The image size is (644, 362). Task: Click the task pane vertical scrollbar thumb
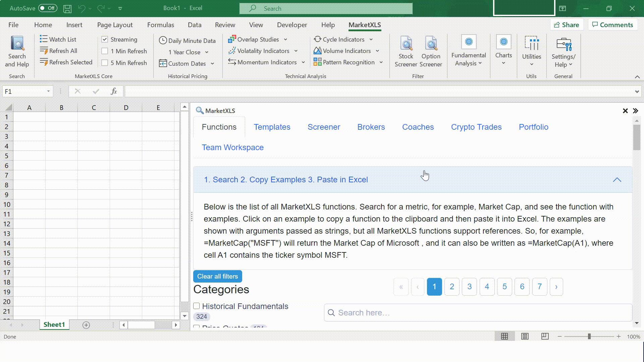pyautogui.click(x=636, y=137)
